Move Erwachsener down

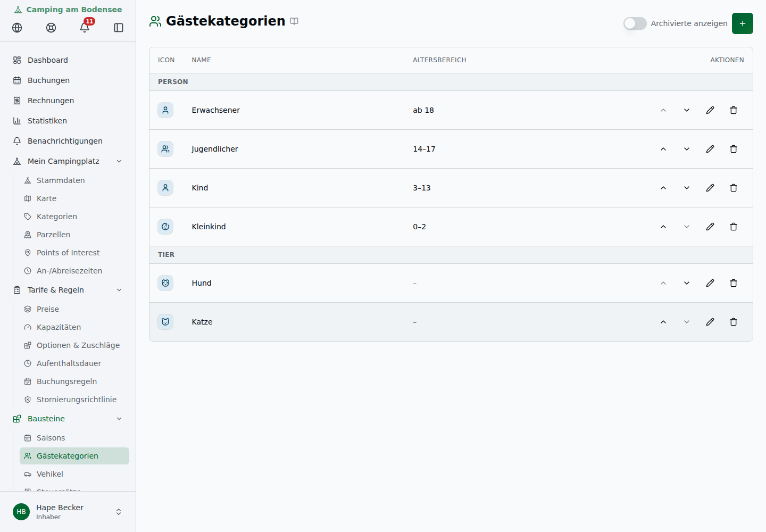tap(687, 110)
